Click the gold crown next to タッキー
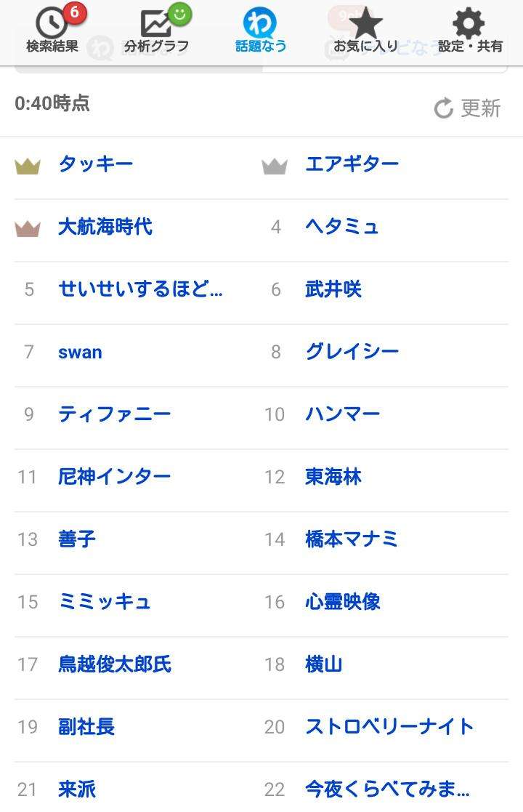 [28, 166]
